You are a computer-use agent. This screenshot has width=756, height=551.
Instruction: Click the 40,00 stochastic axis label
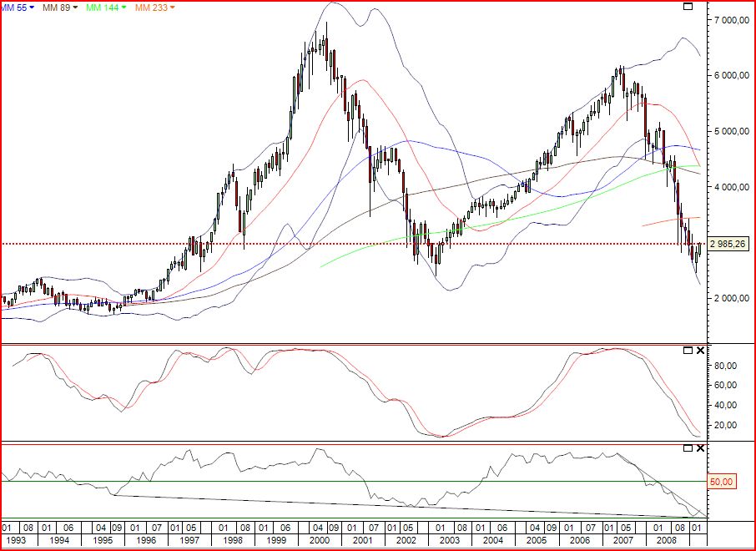coord(725,405)
